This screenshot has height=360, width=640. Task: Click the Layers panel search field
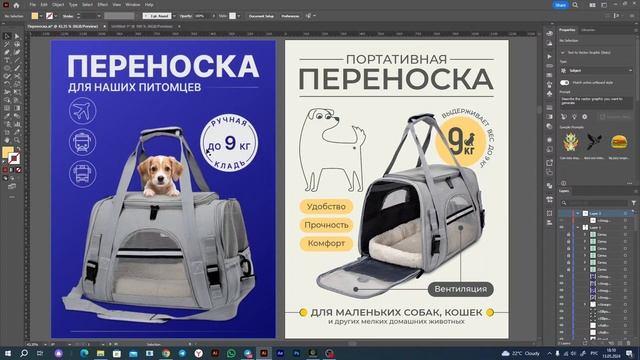click(594, 203)
